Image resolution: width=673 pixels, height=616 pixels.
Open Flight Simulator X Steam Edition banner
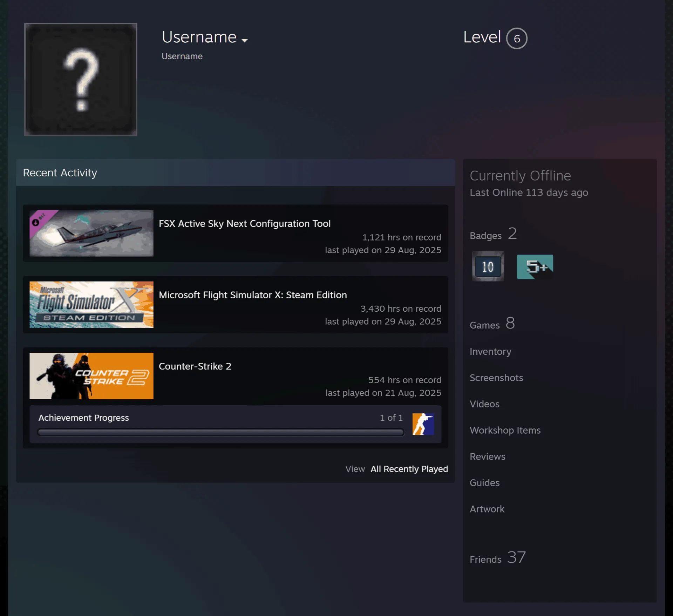click(x=91, y=305)
